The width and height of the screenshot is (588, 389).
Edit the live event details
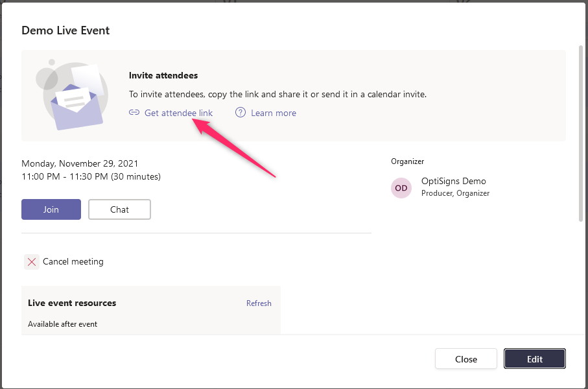[534, 359]
